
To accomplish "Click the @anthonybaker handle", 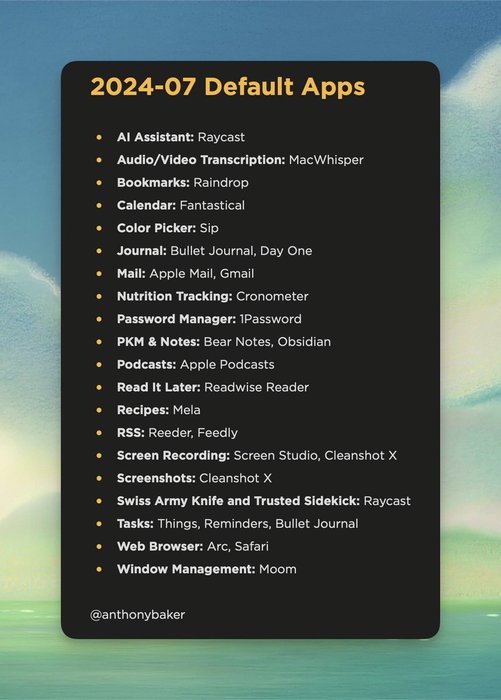I will pyautogui.click(x=138, y=615).
